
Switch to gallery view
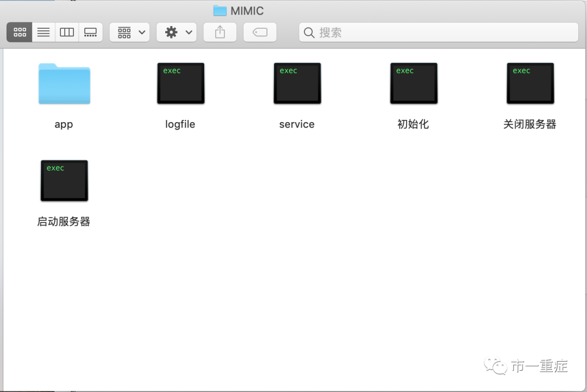pos(91,32)
